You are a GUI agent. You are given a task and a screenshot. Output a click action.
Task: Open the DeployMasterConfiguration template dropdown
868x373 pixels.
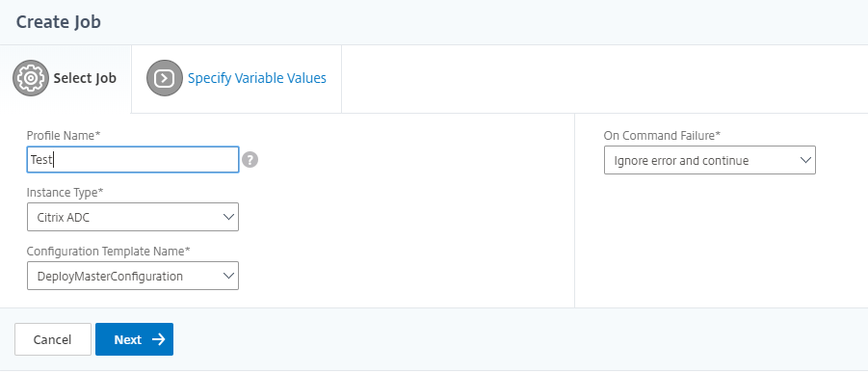coord(133,276)
